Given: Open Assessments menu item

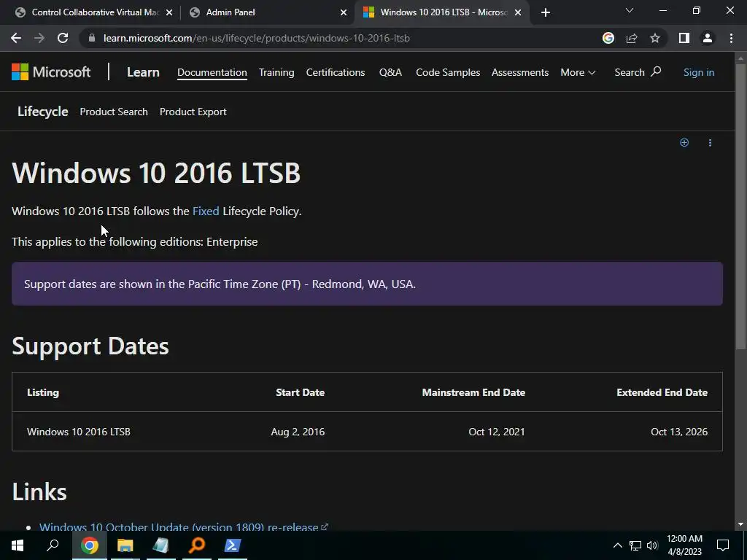Looking at the screenshot, I should [x=520, y=72].
